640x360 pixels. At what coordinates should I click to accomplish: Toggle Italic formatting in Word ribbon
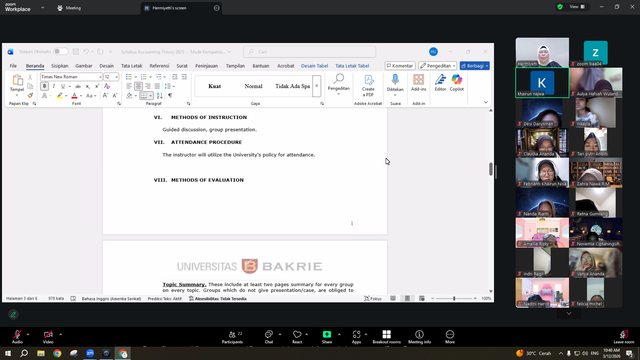[53, 86]
